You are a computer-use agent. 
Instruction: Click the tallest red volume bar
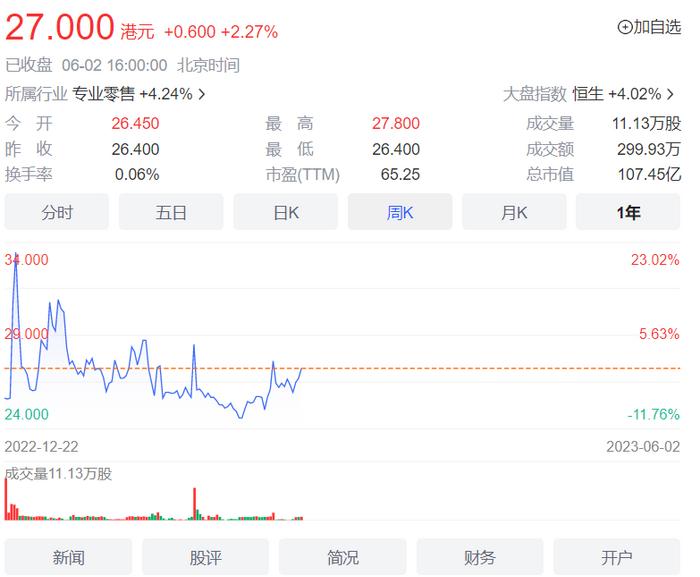(x=6, y=500)
